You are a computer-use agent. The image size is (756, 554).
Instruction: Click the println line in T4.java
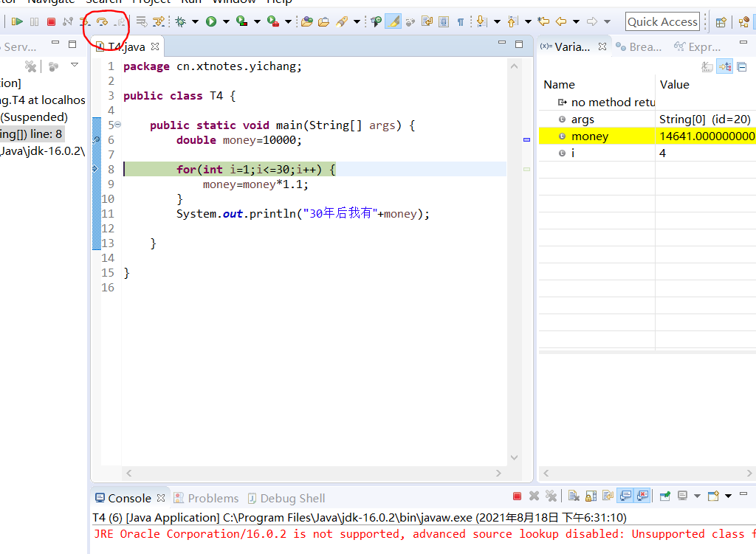303,214
